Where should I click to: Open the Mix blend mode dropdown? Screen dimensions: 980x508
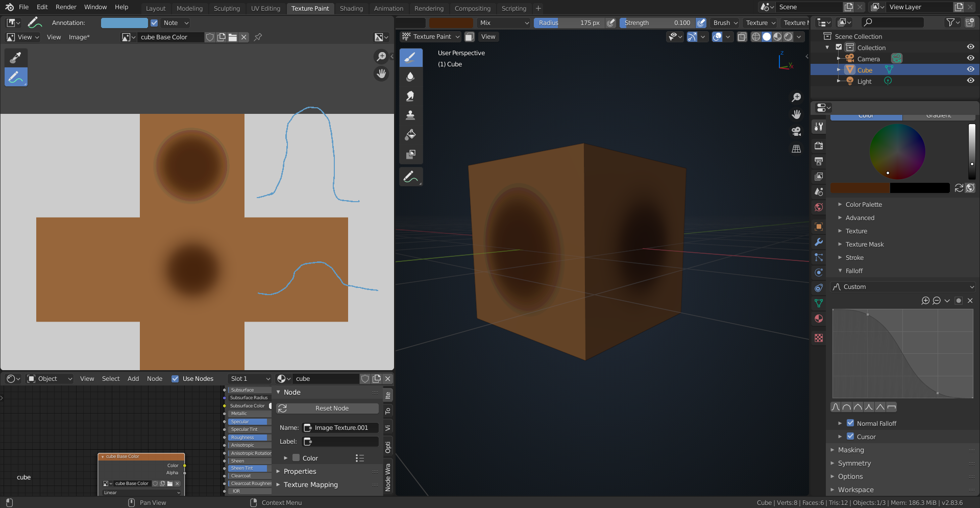[504, 23]
